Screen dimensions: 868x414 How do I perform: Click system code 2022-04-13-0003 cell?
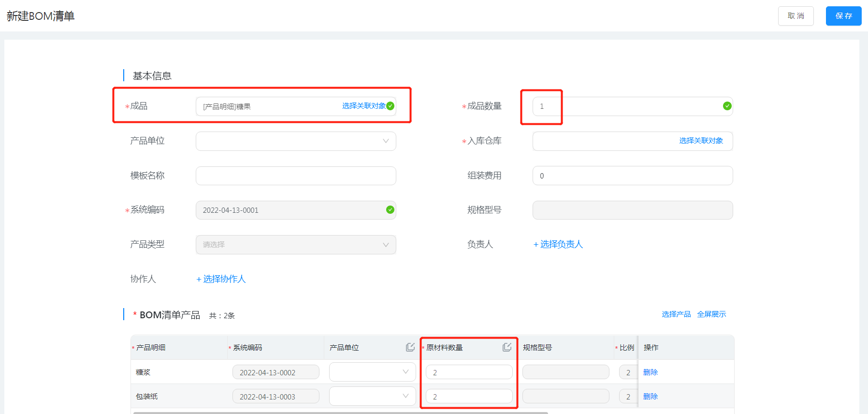(276, 396)
